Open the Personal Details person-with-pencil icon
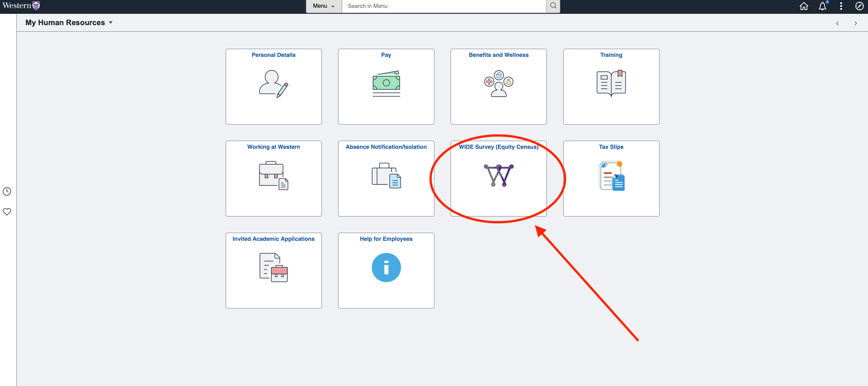Image resolution: width=868 pixels, height=386 pixels. click(x=273, y=84)
